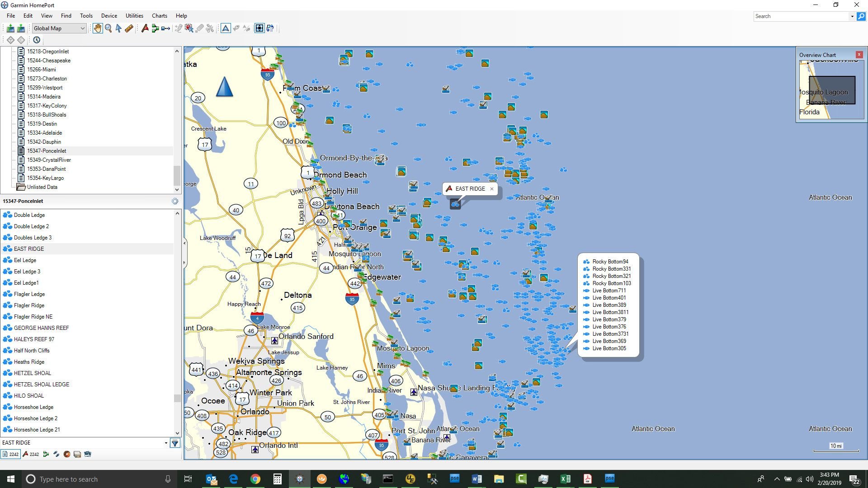Image resolution: width=868 pixels, height=488 pixels.
Task: Open the EAST RIDGE filter dropdown arrow
Action: [166, 443]
